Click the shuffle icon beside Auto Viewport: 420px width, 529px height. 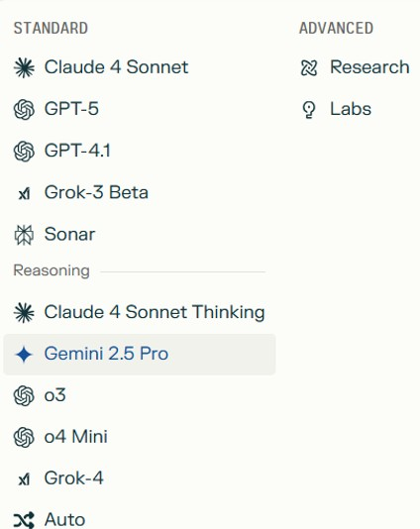(24, 520)
